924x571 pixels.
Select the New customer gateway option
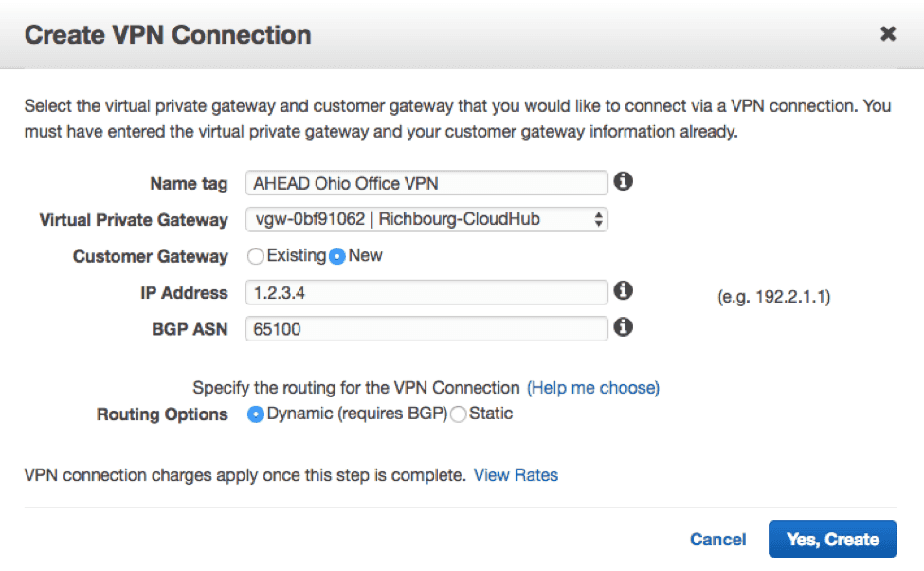(x=337, y=256)
